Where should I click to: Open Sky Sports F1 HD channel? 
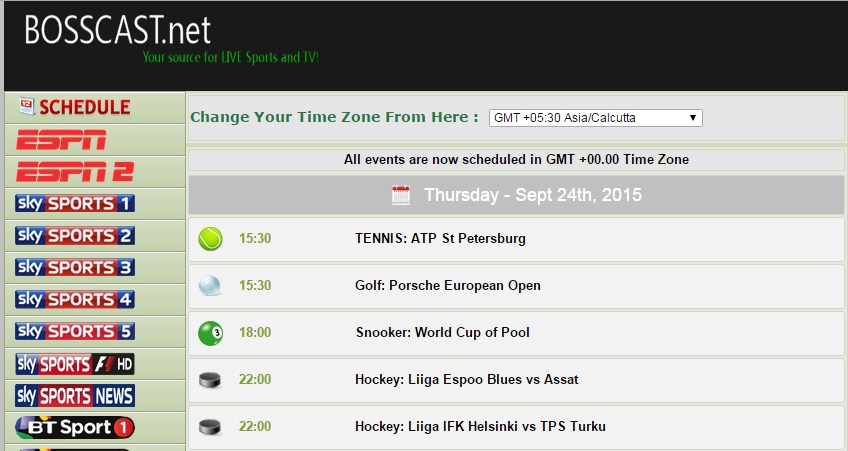coord(75,364)
